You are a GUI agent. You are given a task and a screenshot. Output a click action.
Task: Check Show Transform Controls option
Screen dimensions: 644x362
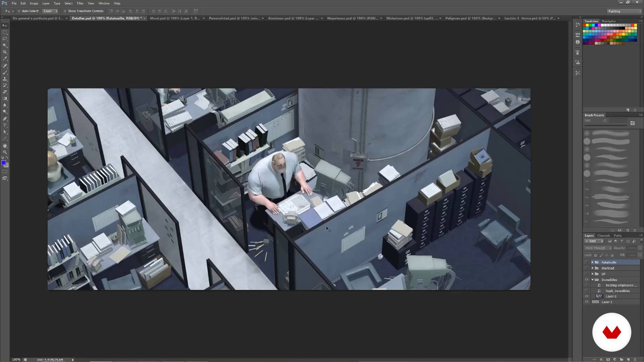click(x=65, y=11)
